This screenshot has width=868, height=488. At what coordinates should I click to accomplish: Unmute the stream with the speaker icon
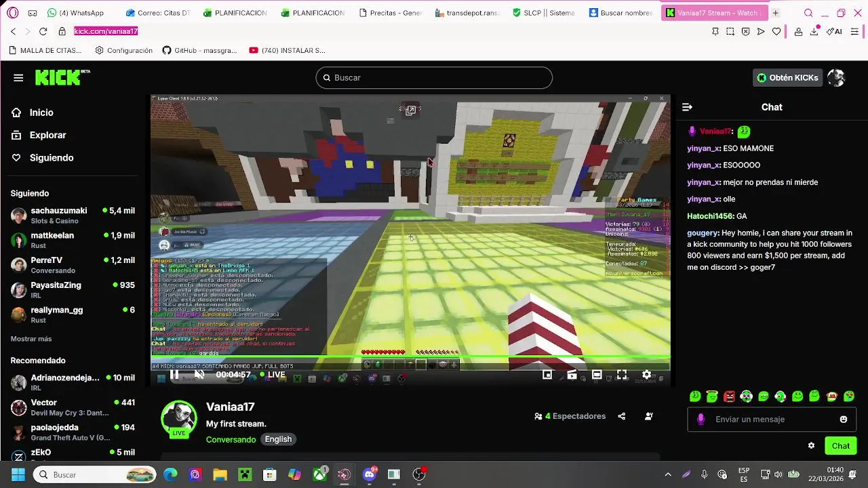pyautogui.click(x=199, y=374)
